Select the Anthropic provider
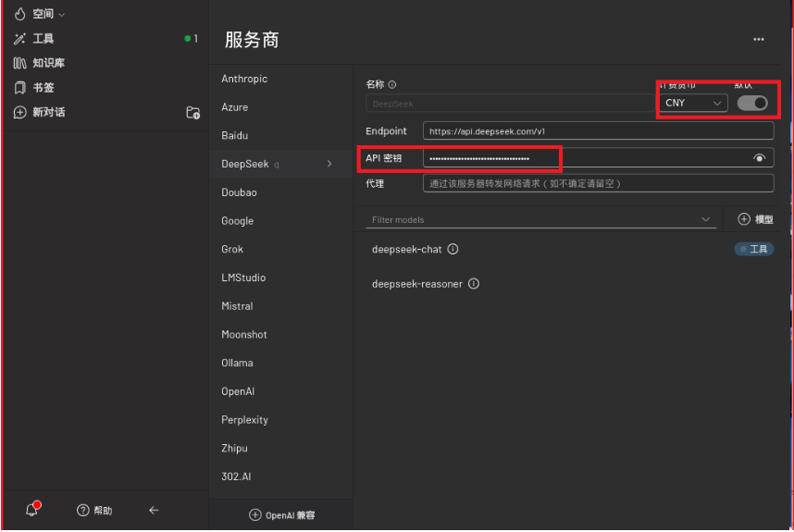 [x=244, y=80]
